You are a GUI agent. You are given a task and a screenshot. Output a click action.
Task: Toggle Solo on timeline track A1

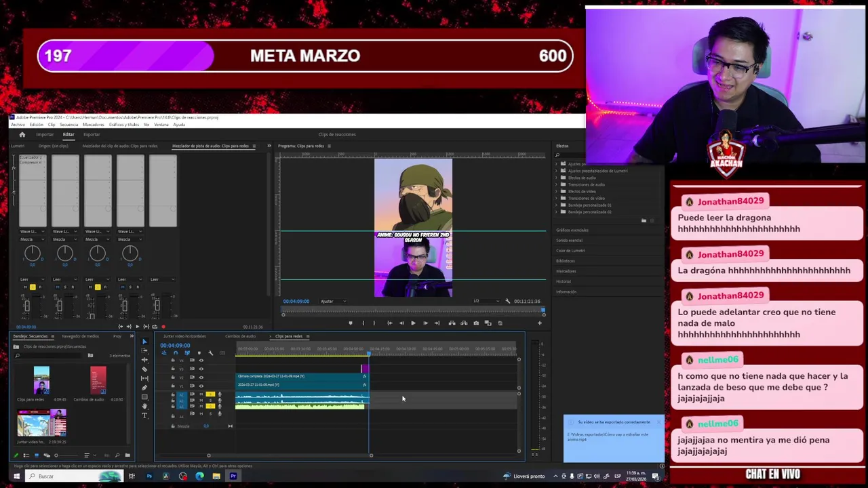click(210, 394)
